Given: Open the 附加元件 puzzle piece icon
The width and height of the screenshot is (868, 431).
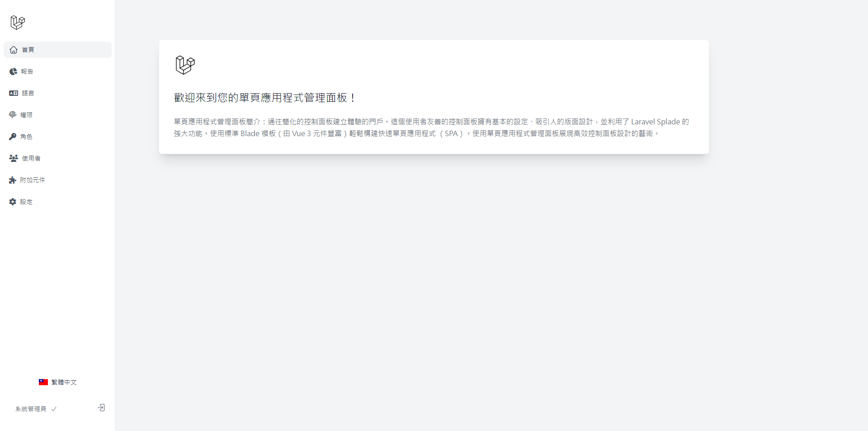Looking at the screenshot, I should point(13,180).
